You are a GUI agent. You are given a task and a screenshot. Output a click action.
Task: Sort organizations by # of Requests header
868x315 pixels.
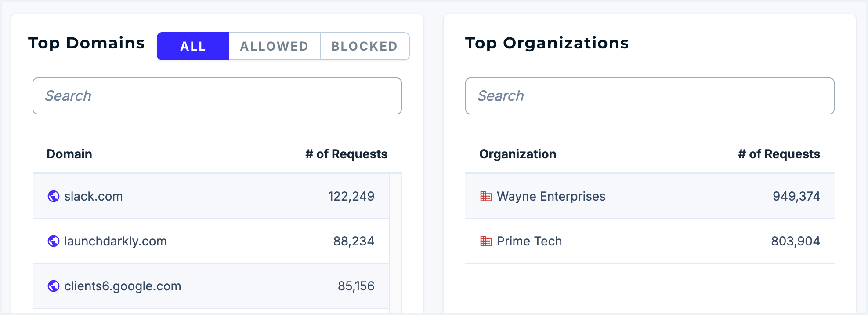click(x=779, y=154)
